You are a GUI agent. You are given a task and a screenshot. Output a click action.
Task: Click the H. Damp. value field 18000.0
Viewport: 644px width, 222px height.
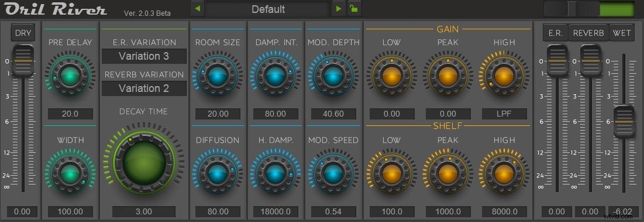(x=275, y=211)
